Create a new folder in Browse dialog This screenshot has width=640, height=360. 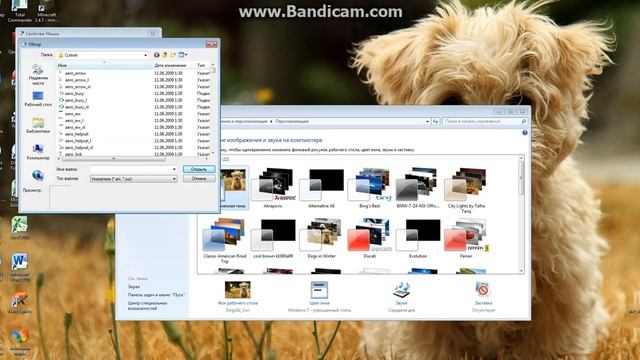(x=173, y=55)
